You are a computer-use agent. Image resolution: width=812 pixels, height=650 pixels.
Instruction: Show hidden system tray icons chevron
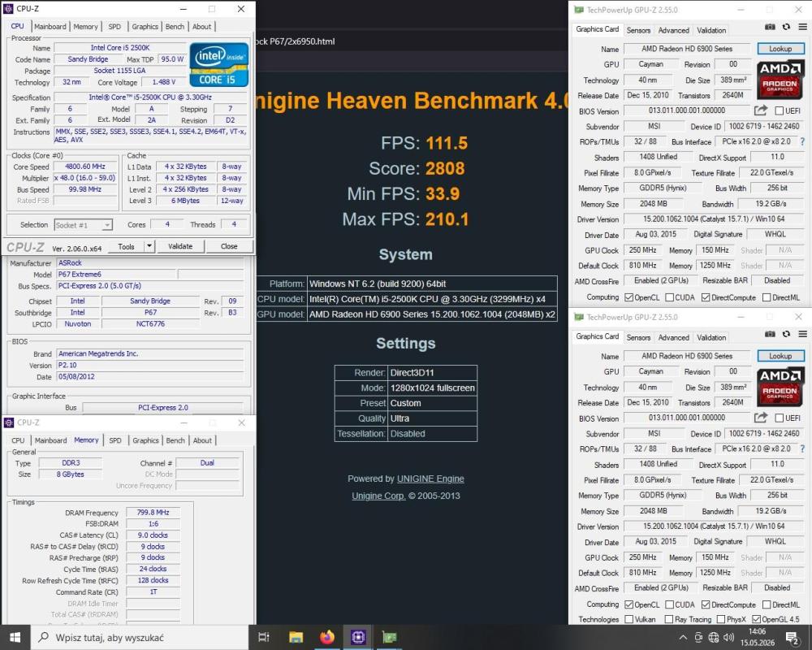(683, 638)
